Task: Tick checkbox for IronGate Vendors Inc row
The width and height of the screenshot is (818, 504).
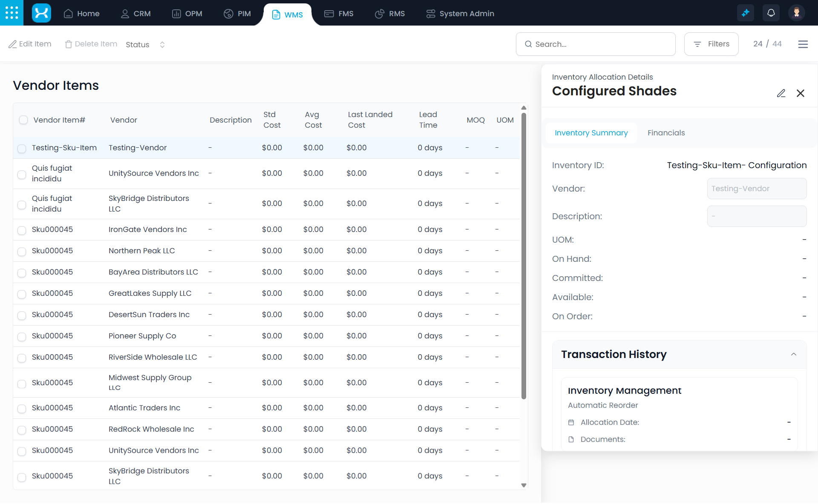Action: (x=22, y=230)
